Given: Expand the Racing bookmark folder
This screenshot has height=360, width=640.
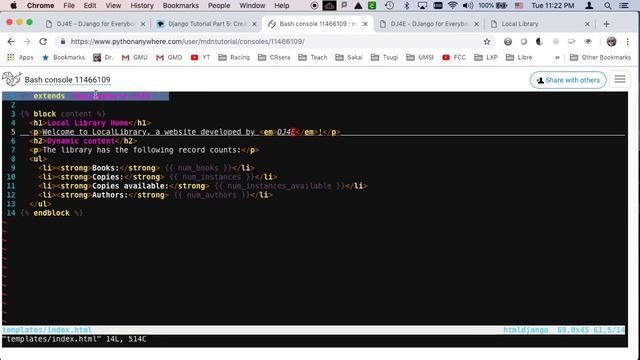Looking at the screenshot, I should (x=234, y=58).
